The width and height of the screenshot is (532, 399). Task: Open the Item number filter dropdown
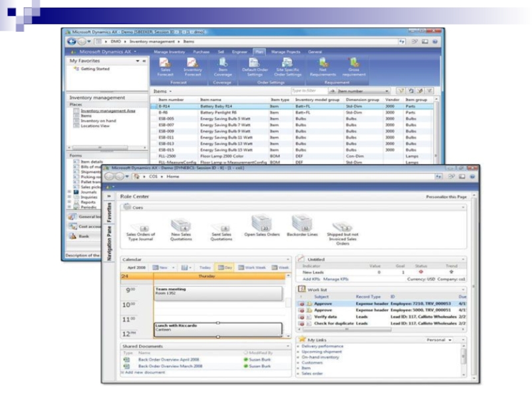coord(387,91)
